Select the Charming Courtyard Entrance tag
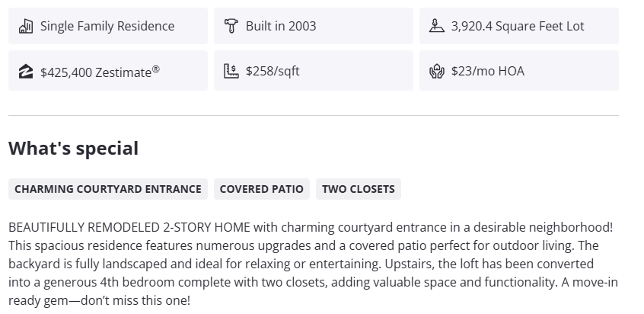The width and height of the screenshot is (644, 314). pos(108,189)
